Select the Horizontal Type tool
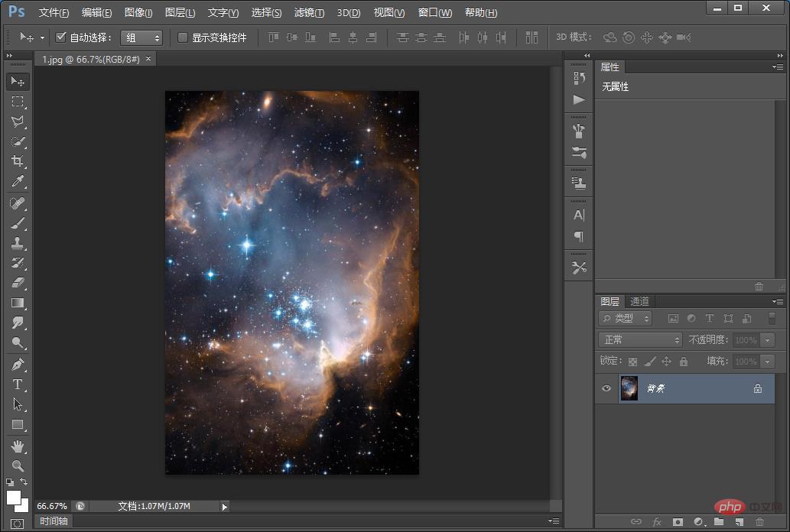This screenshot has width=790, height=532. pos(18,384)
